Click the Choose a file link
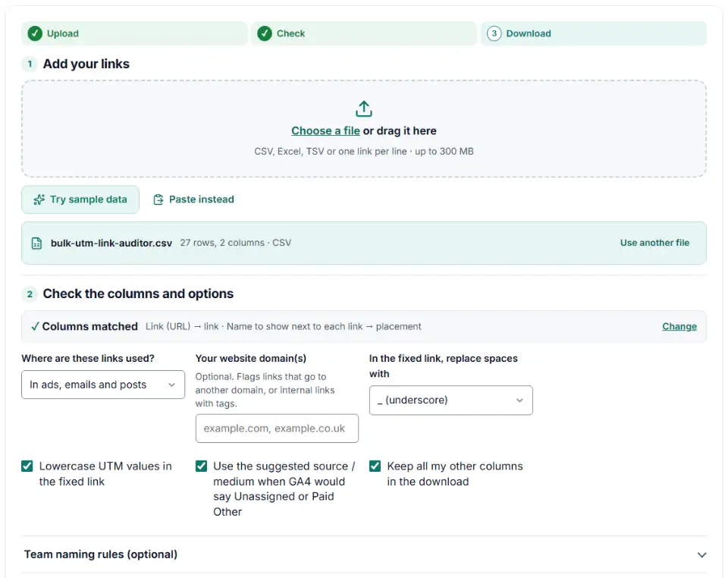 [325, 131]
